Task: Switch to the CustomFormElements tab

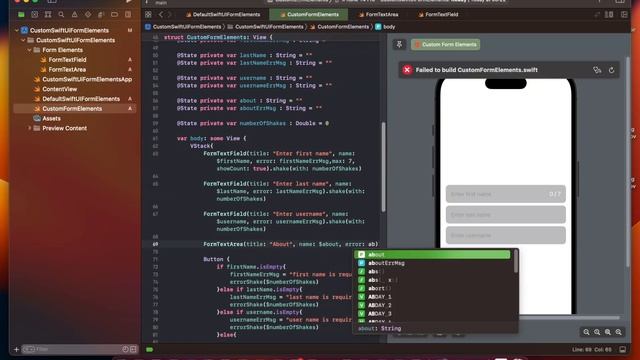Action: (309, 15)
